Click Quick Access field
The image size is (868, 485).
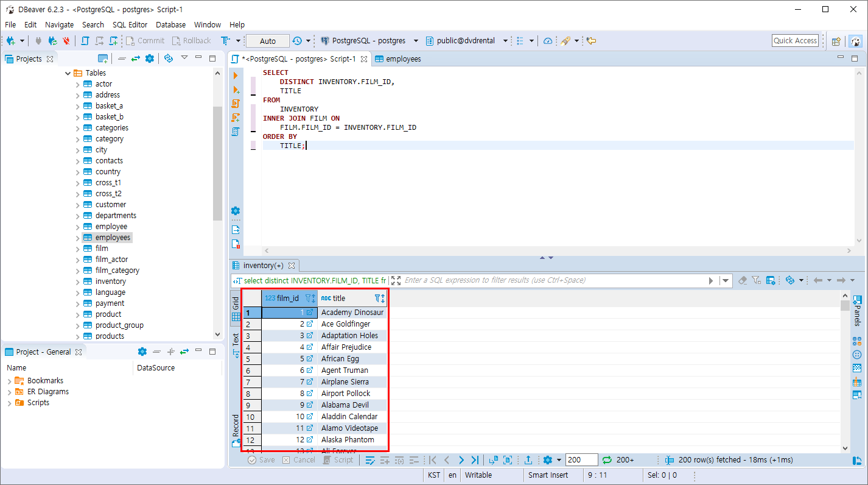795,41
